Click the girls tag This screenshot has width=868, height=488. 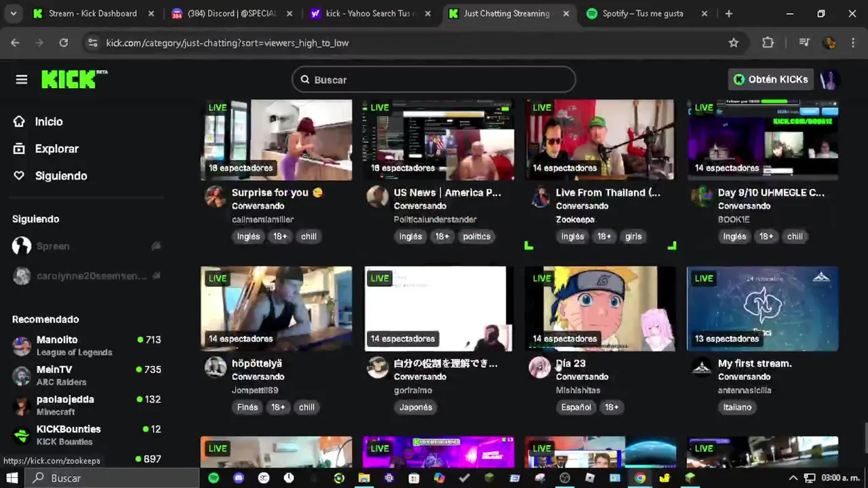pos(633,237)
